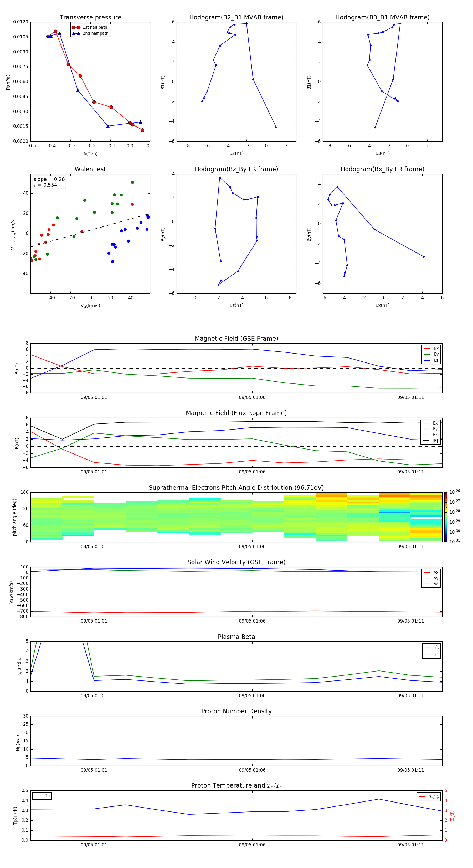Click the "Hodogram(B3_B1 MVAB frame)" title
This screenshot has height=868, width=473.
coord(382,17)
